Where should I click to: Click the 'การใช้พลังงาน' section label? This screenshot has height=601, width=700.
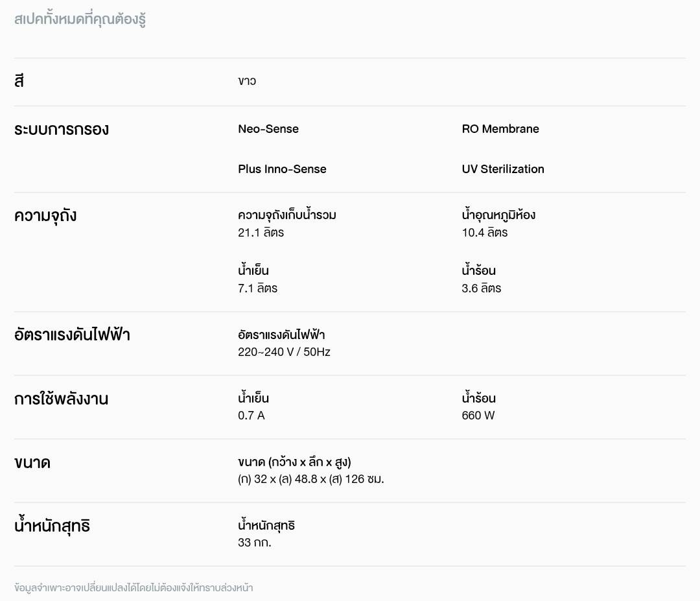coord(61,399)
